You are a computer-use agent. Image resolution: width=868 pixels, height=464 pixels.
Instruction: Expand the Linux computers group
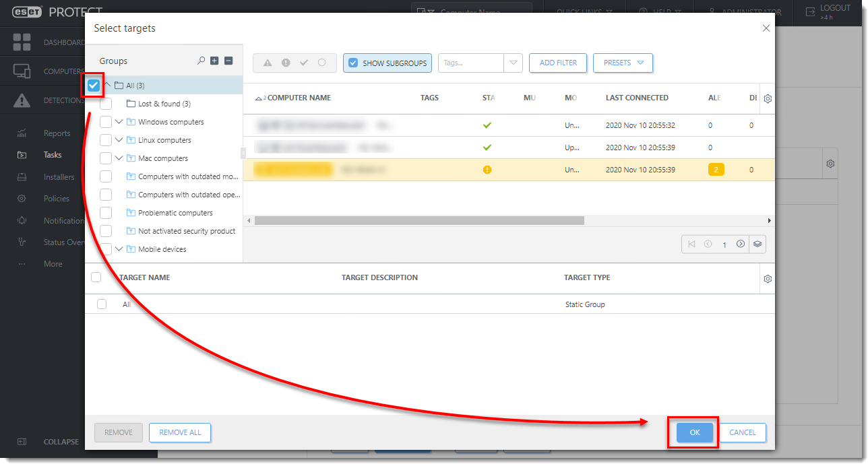coord(119,140)
